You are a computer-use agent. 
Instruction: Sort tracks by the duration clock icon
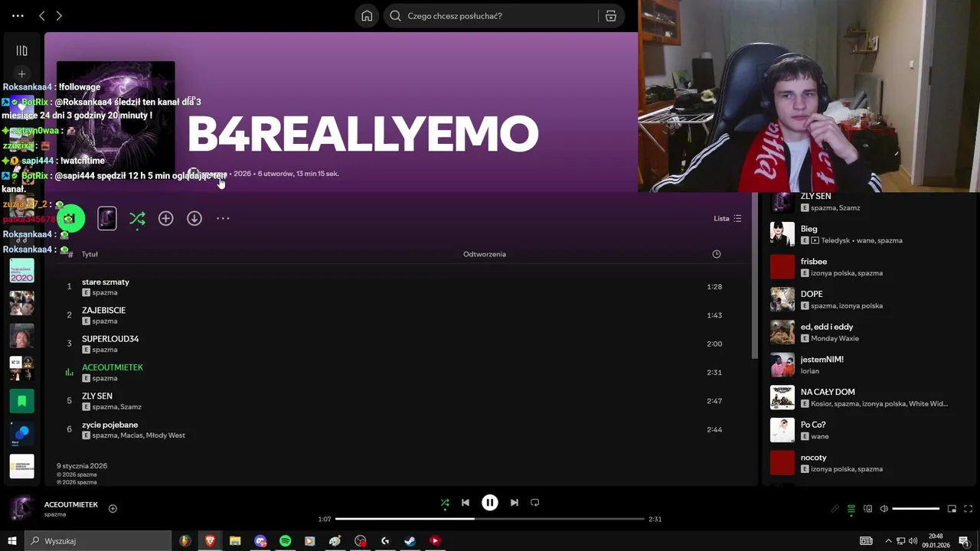pos(717,254)
